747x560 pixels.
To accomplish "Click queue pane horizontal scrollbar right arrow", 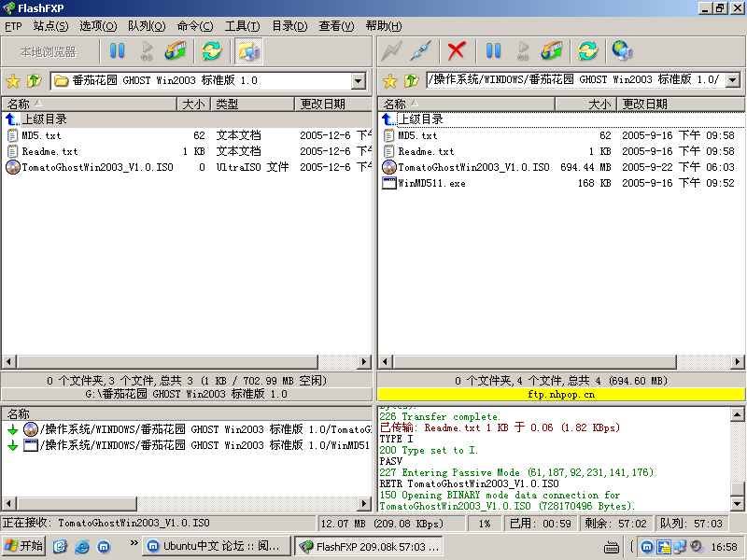I will point(364,503).
